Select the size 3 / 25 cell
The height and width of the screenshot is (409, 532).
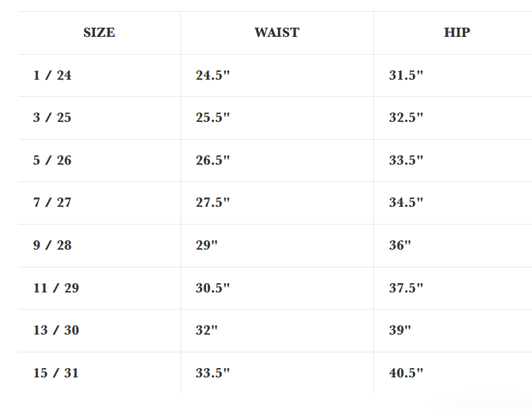[53, 118]
